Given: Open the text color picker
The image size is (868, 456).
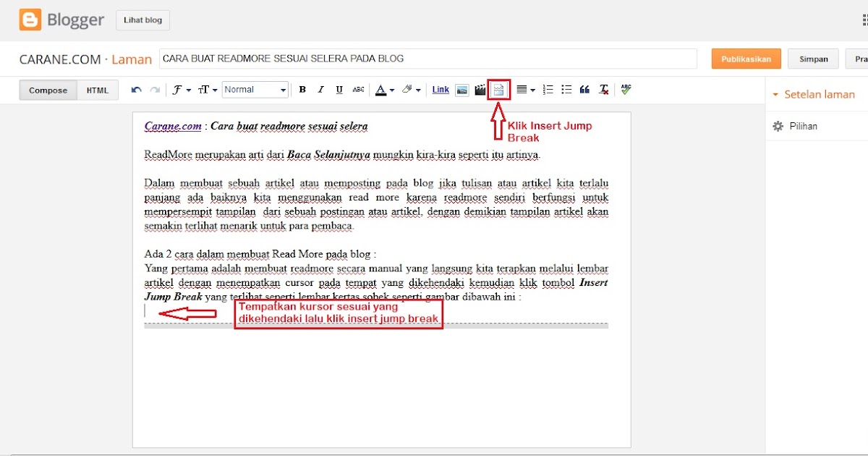Looking at the screenshot, I should [x=383, y=90].
